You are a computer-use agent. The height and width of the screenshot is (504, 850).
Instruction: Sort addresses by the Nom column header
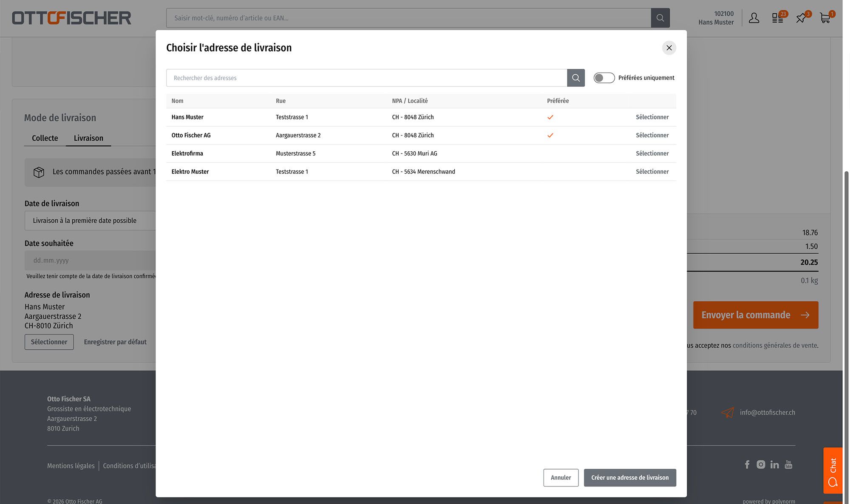pos(177,101)
